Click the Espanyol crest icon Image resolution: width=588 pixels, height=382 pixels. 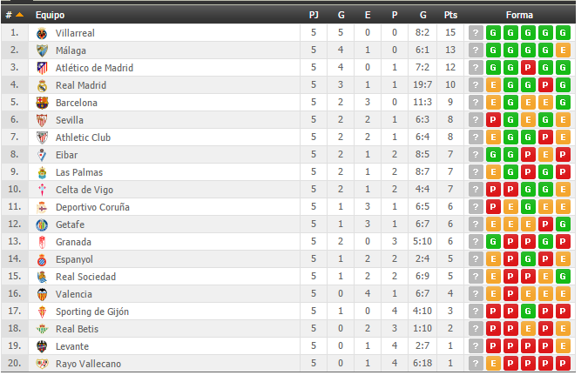coord(42,260)
